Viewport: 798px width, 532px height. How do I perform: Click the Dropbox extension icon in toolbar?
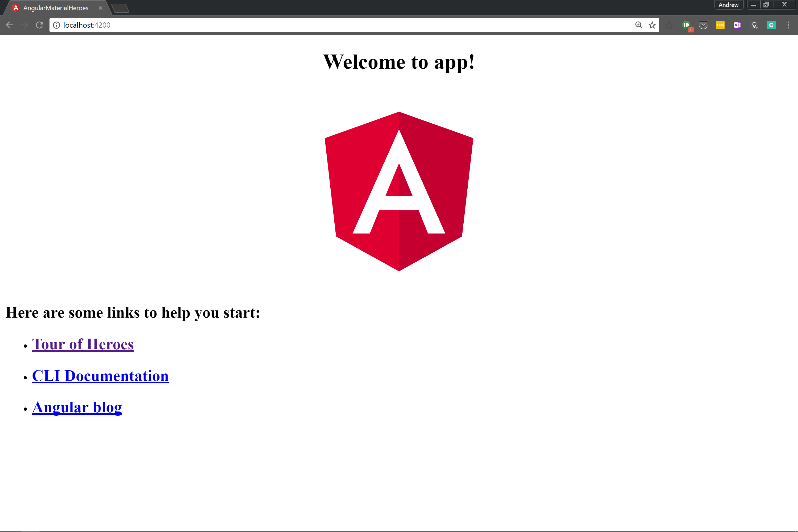(x=703, y=25)
